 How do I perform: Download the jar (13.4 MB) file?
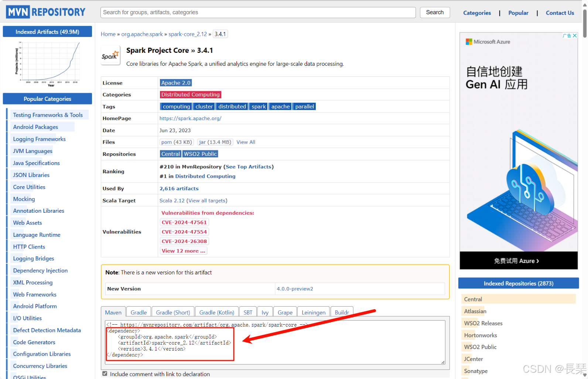(215, 142)
